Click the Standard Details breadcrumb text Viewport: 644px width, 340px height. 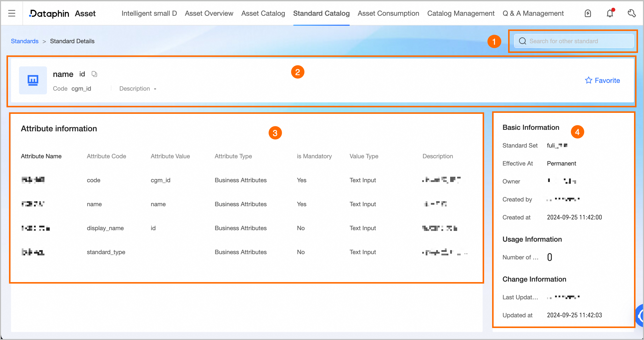(x=72, y=41)
